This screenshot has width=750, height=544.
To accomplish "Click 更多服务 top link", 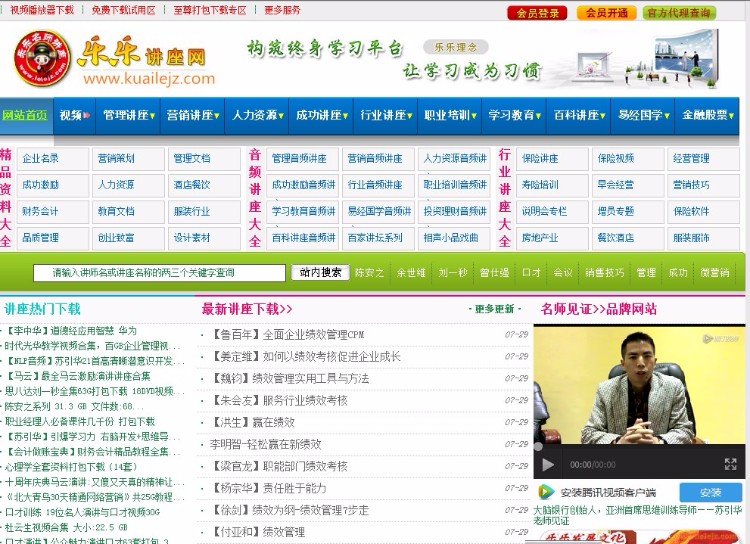I will point(282,10).
